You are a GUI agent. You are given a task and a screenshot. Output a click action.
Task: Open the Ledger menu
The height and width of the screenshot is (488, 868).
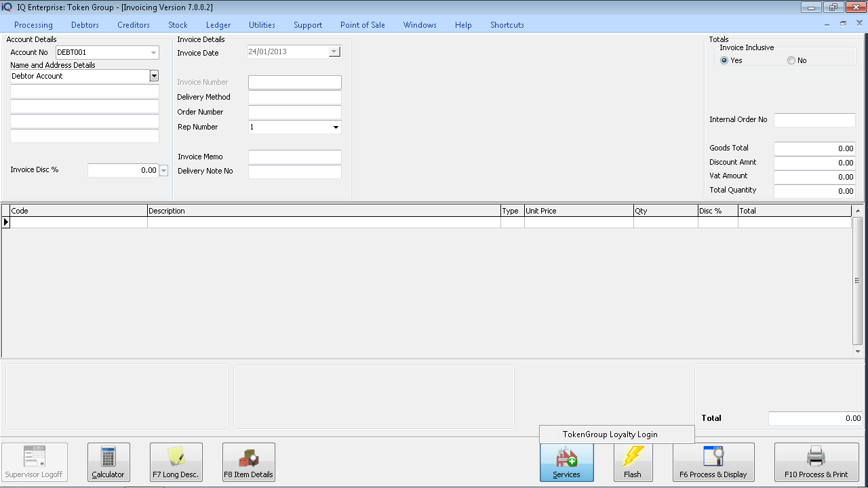tap(218, 25)
